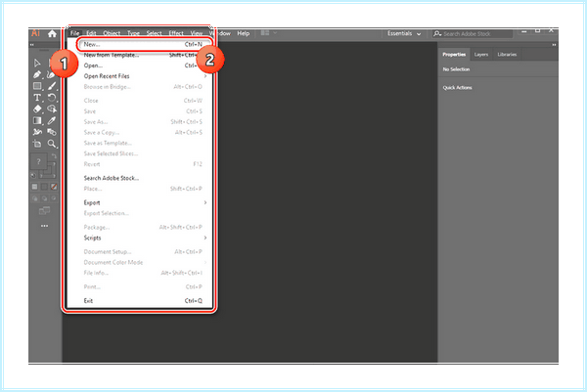Click the Arrange Documents icon
Screen dimensions: 587x392
coord(265,33)
